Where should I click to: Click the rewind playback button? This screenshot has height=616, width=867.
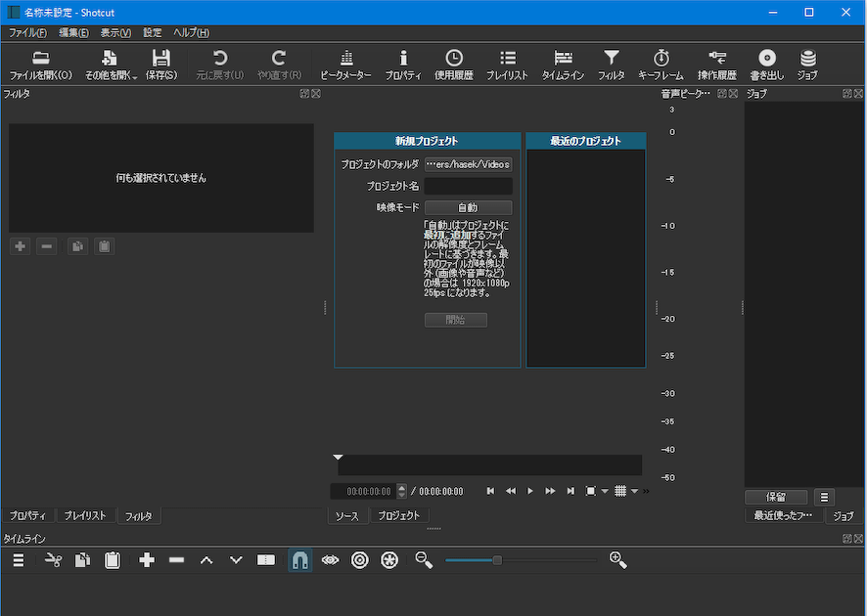point(511,491)
